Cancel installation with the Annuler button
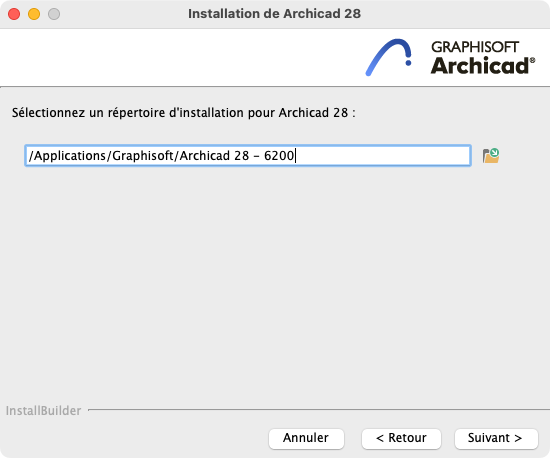The width and height of the screenshot is (550, 458). (306, 438)
